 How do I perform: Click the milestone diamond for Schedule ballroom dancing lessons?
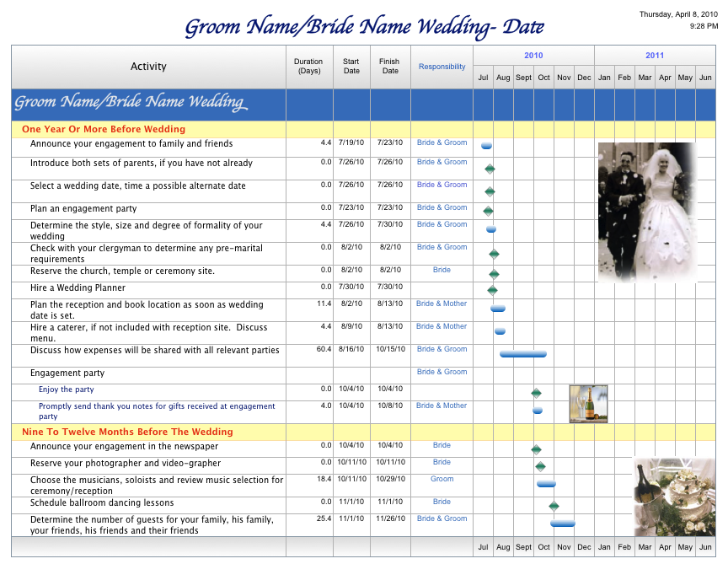coord(554,507)
